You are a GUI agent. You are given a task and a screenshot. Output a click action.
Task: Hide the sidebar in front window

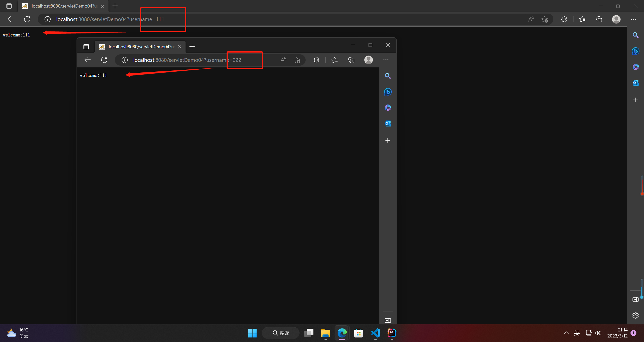388,320
